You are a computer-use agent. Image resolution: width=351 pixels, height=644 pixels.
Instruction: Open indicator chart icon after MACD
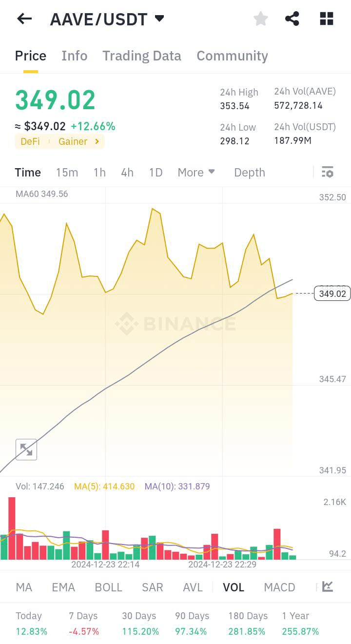[x=328, y=586]
